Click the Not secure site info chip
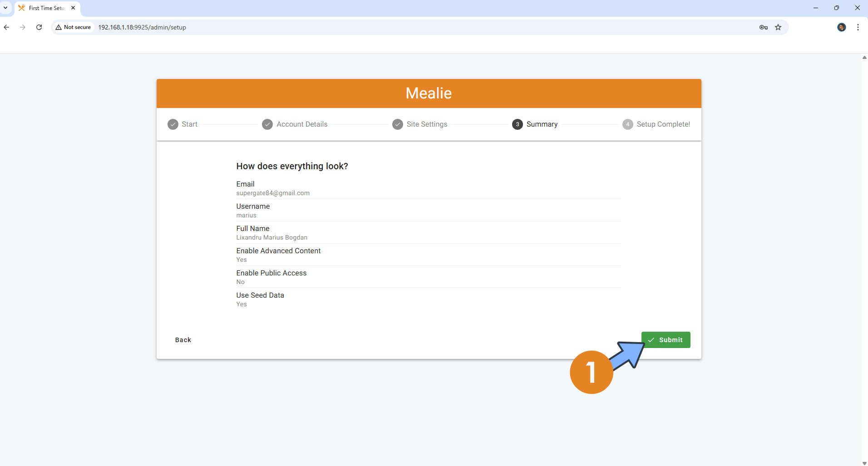The height and width of the screenshot is (466, 868). click(x=73, y=27)
